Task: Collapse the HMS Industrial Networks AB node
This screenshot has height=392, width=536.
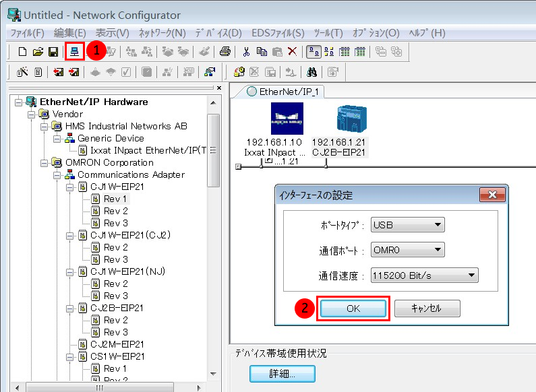Action: 44,126
